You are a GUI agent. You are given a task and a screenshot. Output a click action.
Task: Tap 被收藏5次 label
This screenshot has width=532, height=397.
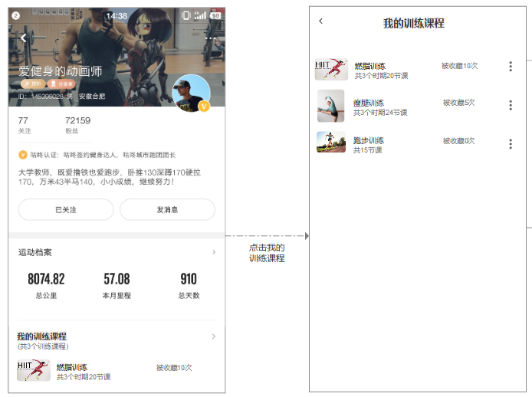458,103
